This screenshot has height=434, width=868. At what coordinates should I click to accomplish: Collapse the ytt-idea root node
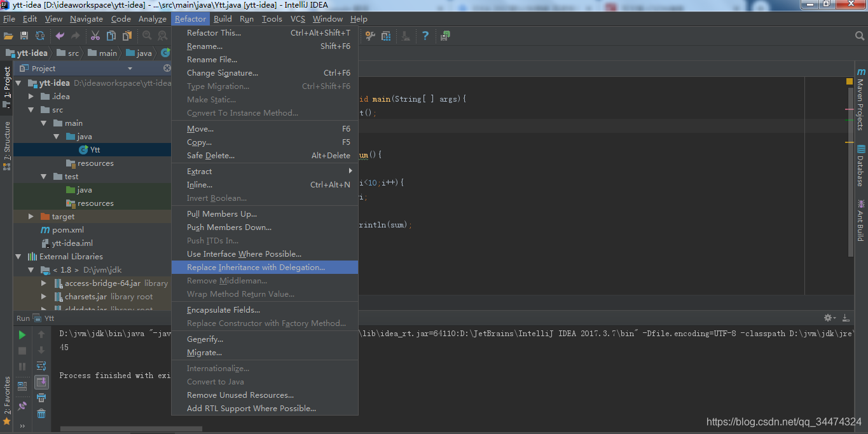coord(18,83)
